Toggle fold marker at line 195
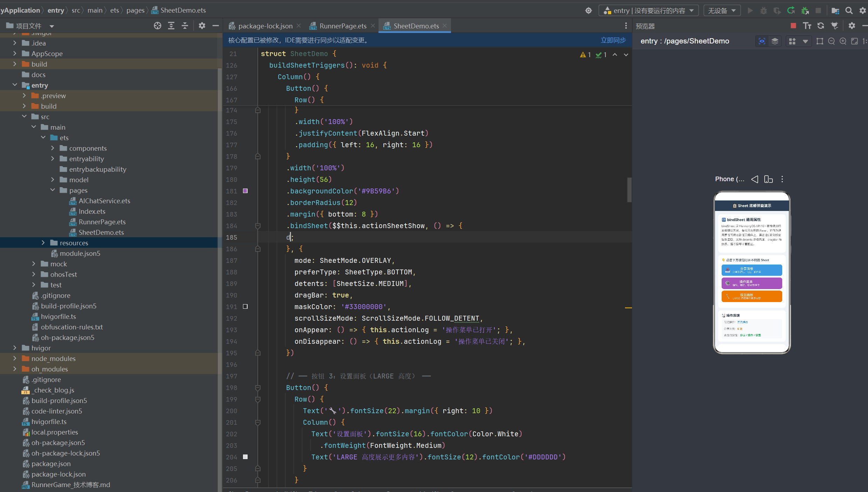The height and width of the screenshot is (492, 868). (x=258, y=353)
